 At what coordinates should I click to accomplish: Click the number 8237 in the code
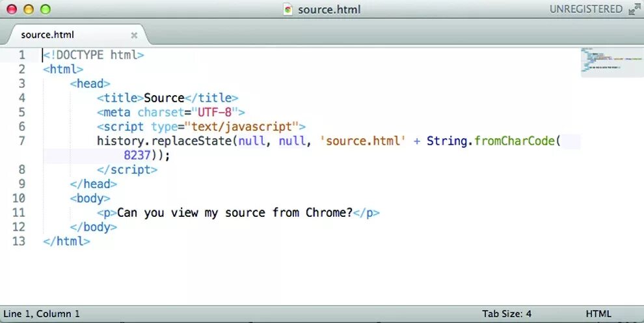tap(137, 156)
